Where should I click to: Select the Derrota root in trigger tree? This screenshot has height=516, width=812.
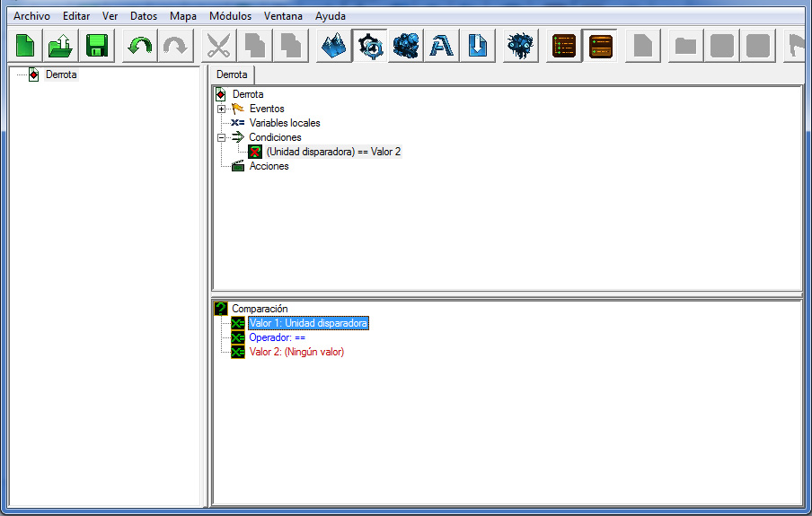(248, 94)
